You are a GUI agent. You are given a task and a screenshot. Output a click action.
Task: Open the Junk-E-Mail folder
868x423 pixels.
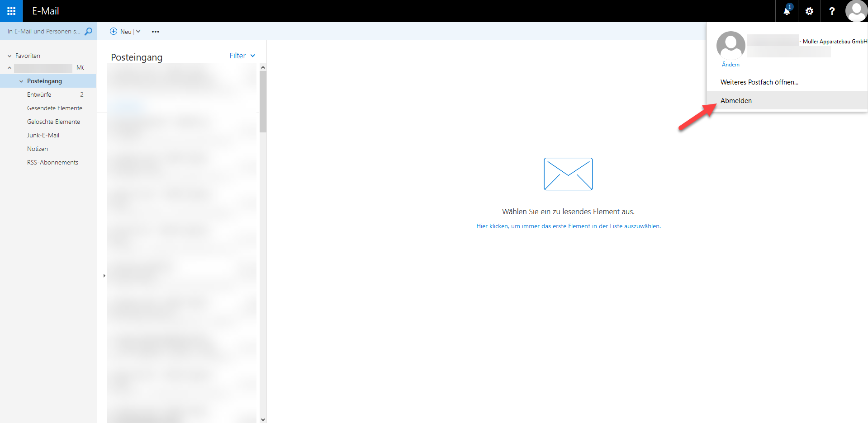(x=43, y=135)
